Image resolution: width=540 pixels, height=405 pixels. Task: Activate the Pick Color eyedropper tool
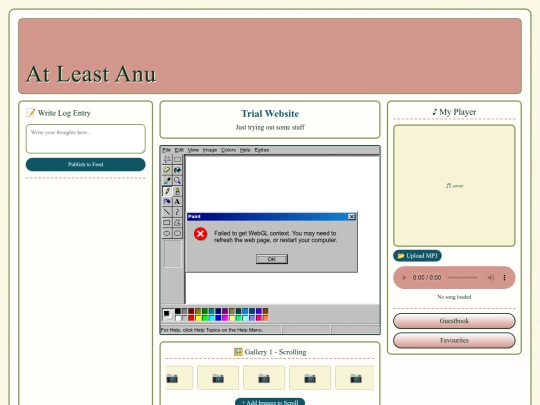click(x=167, y=180)
